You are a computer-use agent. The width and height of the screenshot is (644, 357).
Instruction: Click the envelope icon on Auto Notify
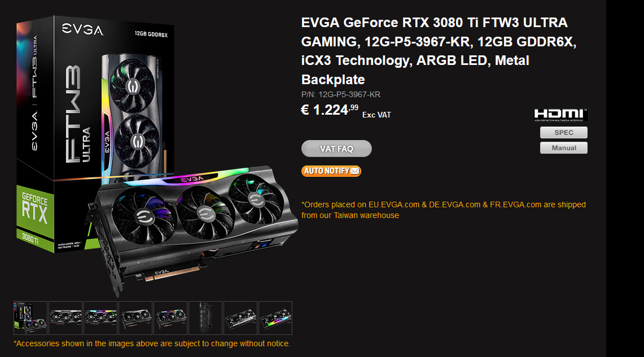coord(355,171)
